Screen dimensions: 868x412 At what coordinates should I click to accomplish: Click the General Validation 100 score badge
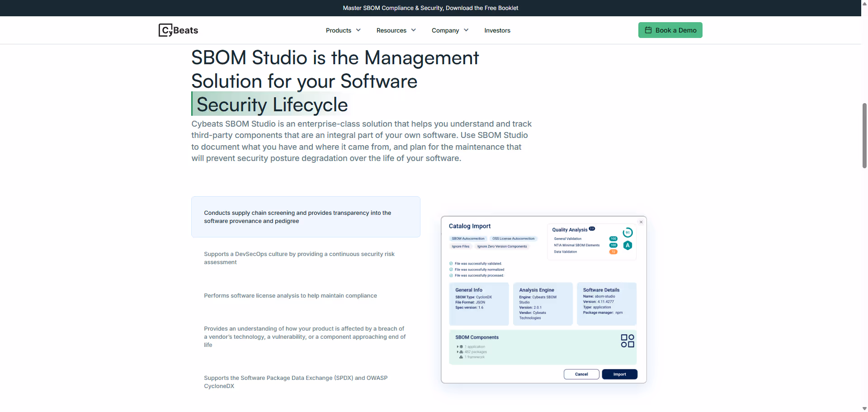(x=613, y=238)
